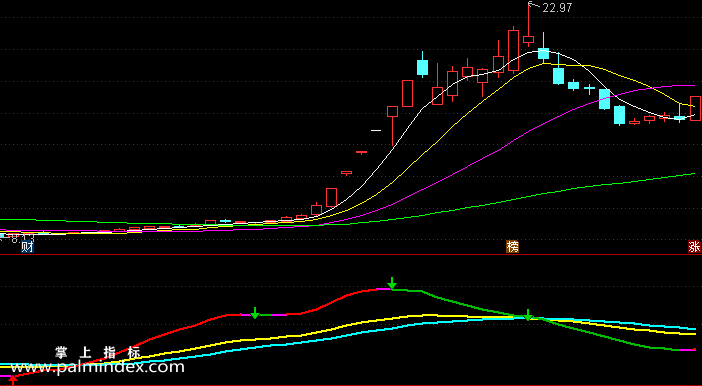This screenshot has width=702, height=386.
Task: Select the small white dash gap candle
Action: [376, 131]
